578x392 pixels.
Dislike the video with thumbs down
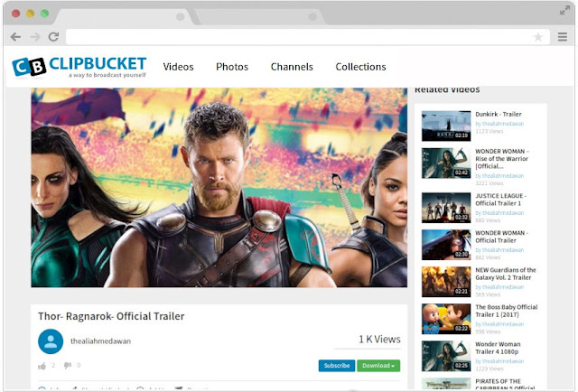(x=68, y=366)
